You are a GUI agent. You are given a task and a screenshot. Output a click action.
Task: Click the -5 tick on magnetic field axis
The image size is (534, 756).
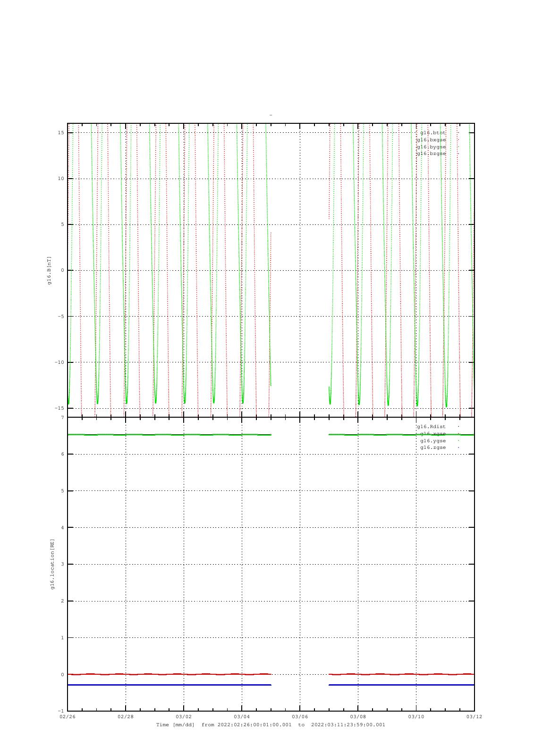pos(61,317)
